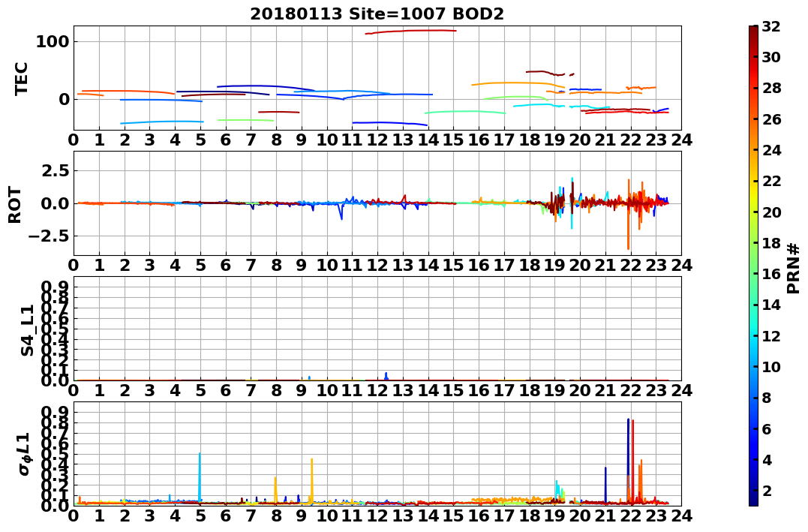Click hour 12 on the TEC plot x-axis
The image size is (808, 532).
point(377,140)
